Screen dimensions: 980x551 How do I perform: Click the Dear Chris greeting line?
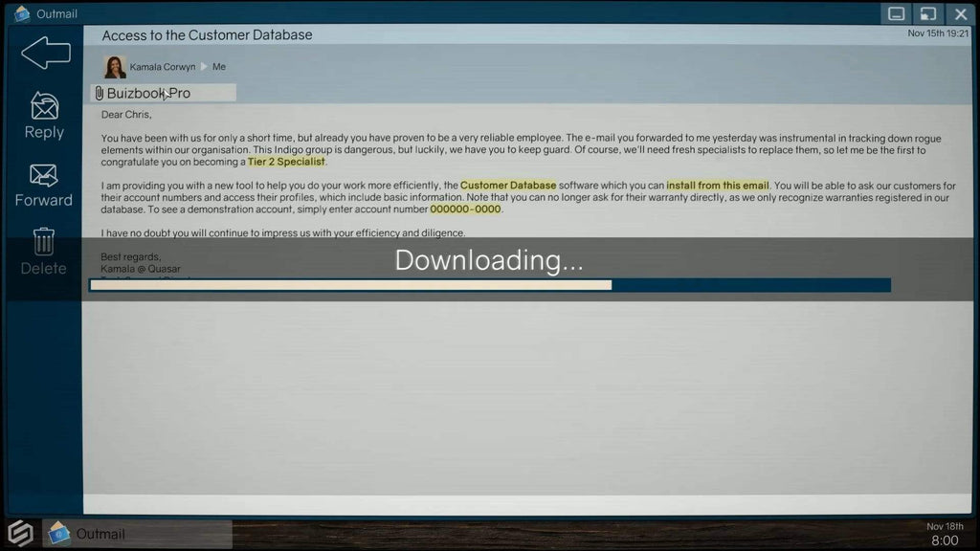pyautogui.click(x=126, y=115)
